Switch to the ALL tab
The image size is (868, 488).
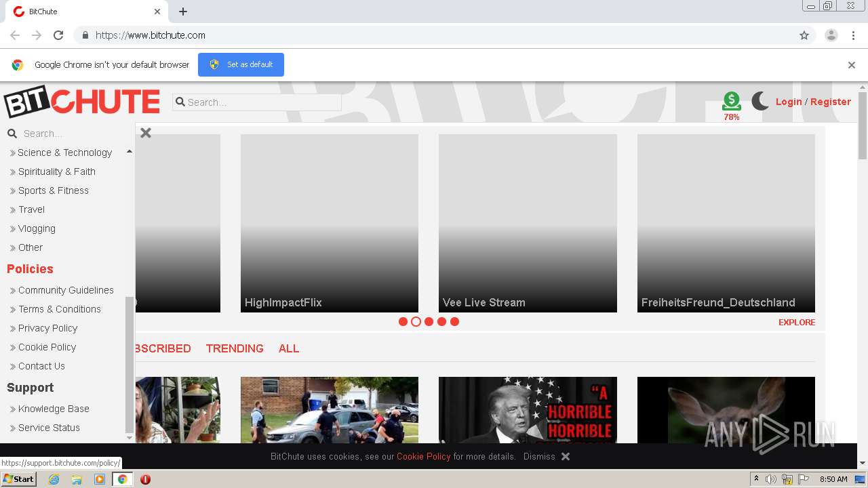(289, 348)
